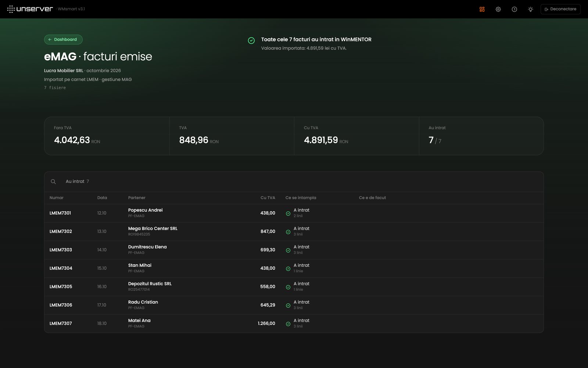This screenshot has height=368, width=588.
Task: Click the green status check for LMEM7305
Action: tap(288, 287)
